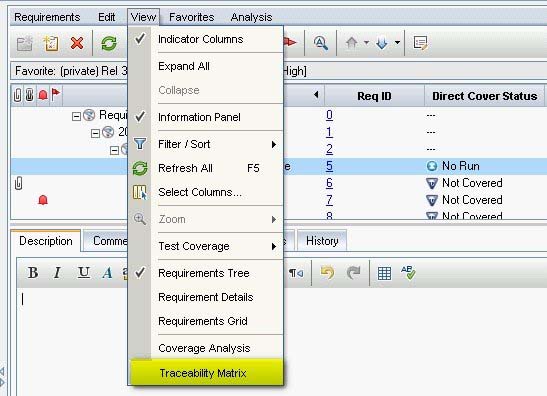
Task: Open requirement ID 7 link
Action: pos(329,200)
